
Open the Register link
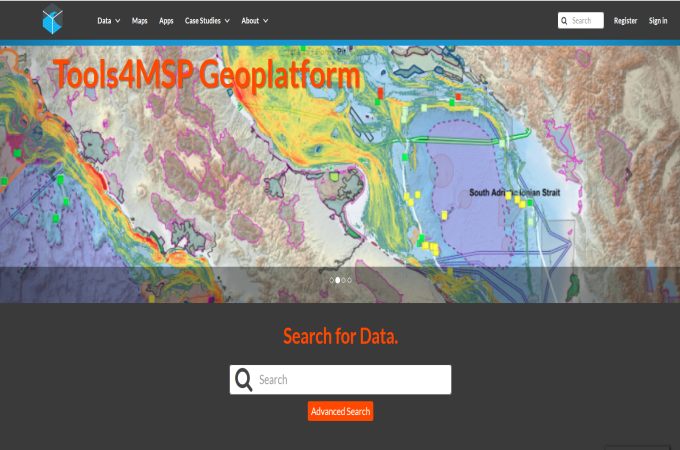[x=625, y=20]
